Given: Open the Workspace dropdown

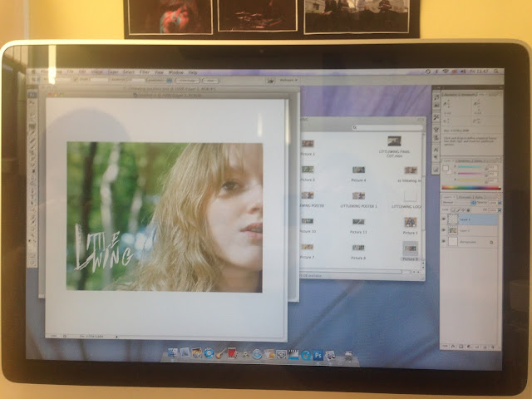Looking at the screenshot, I should 288,80.
